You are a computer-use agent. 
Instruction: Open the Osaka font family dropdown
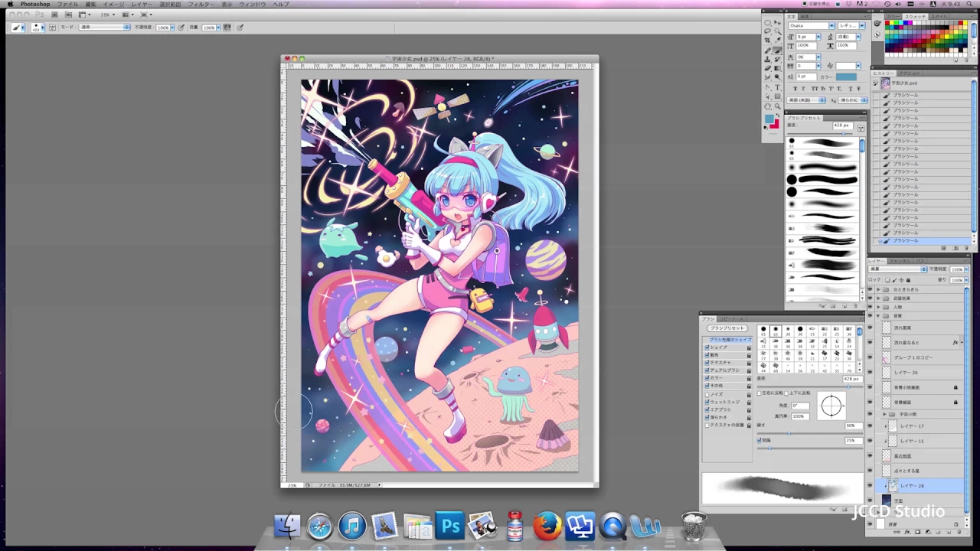coord(832,26)
